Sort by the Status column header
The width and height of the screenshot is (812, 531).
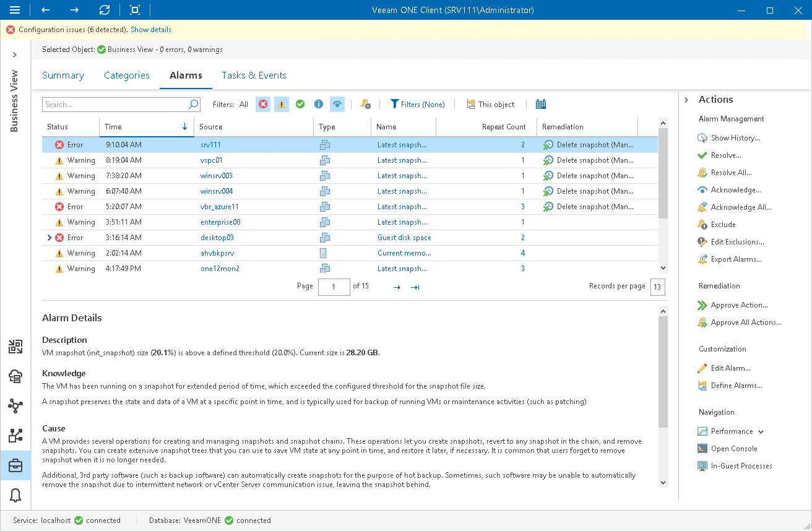[71, 127]
